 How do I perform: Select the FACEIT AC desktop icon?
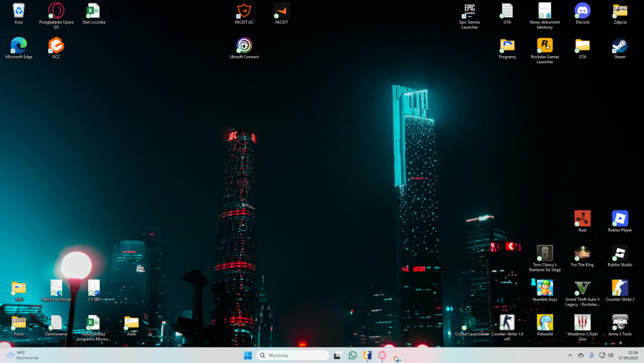tap(244, 14)
